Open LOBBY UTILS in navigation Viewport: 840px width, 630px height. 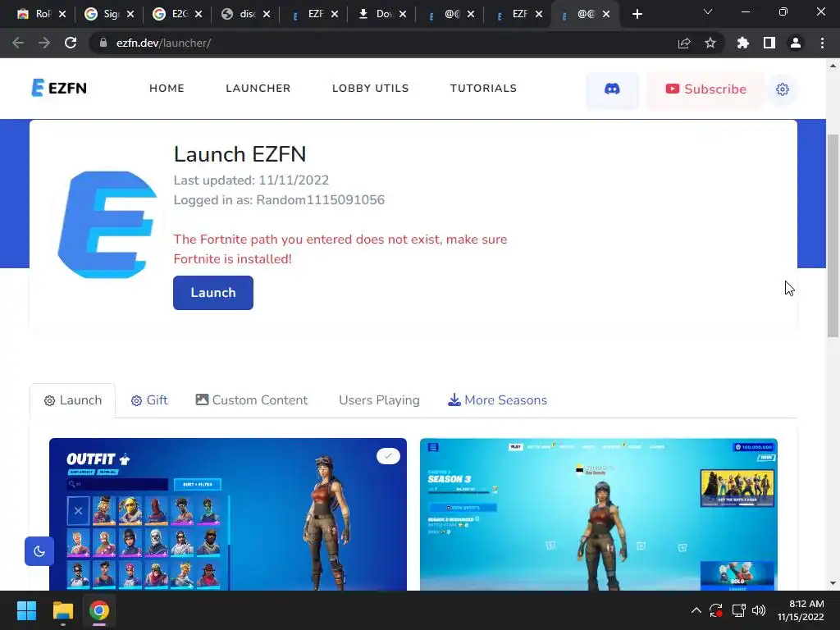(x=370, y=88)
